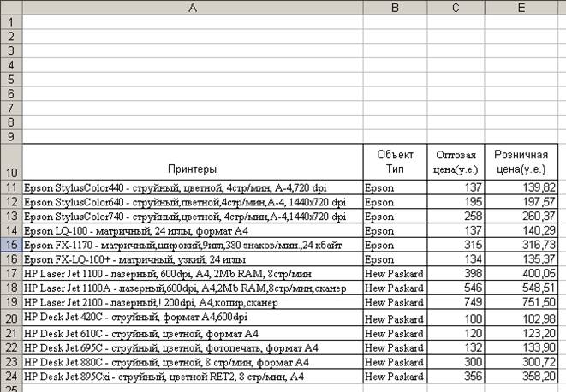The height and width of the screenshot is (392, 566).
Task: Click Select All corner box of grid
Action: [10, 7]
